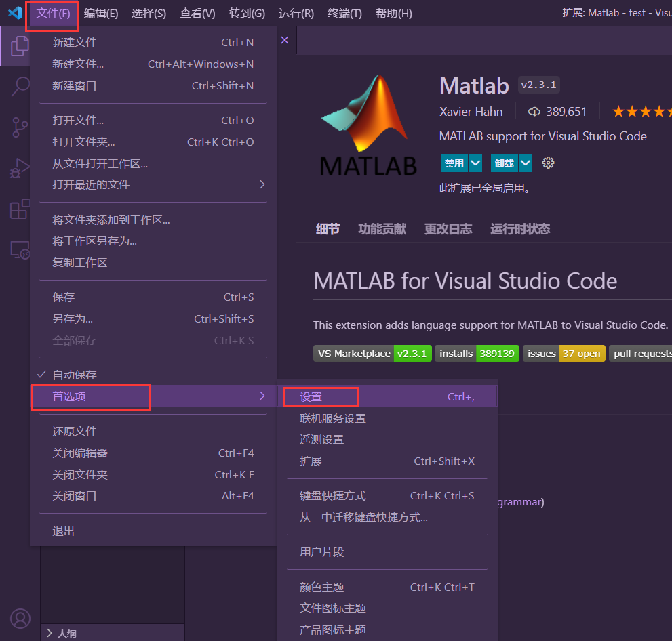Open the Edit (编辑) menu
Screen dimensions: 672x641
(x=101, y=14)
